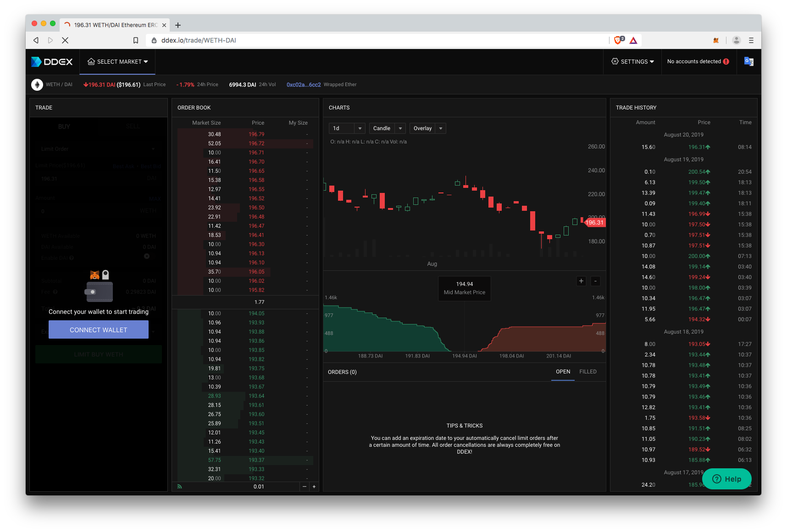Open the 0xc02a...6cc2 contract address link
Viewport: 787px width, 532px height.
click(x=304, y=85)
